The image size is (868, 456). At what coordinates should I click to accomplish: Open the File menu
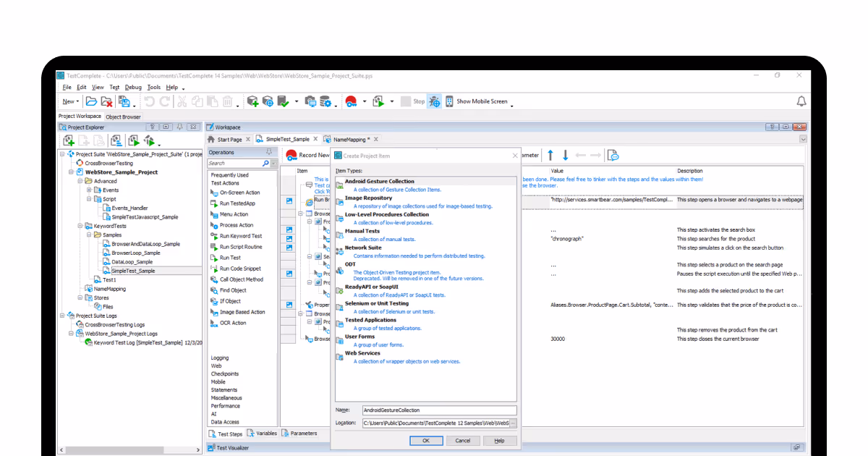click(x=67, y=87)
